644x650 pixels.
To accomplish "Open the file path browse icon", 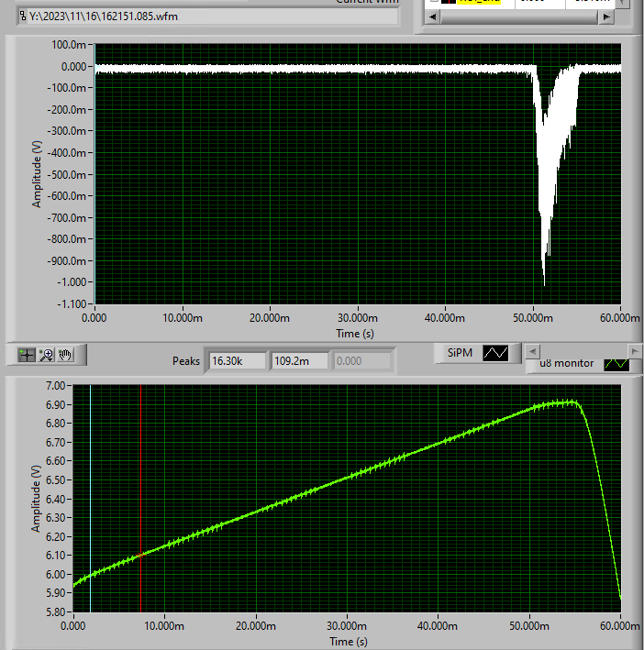I will [22, 17].
